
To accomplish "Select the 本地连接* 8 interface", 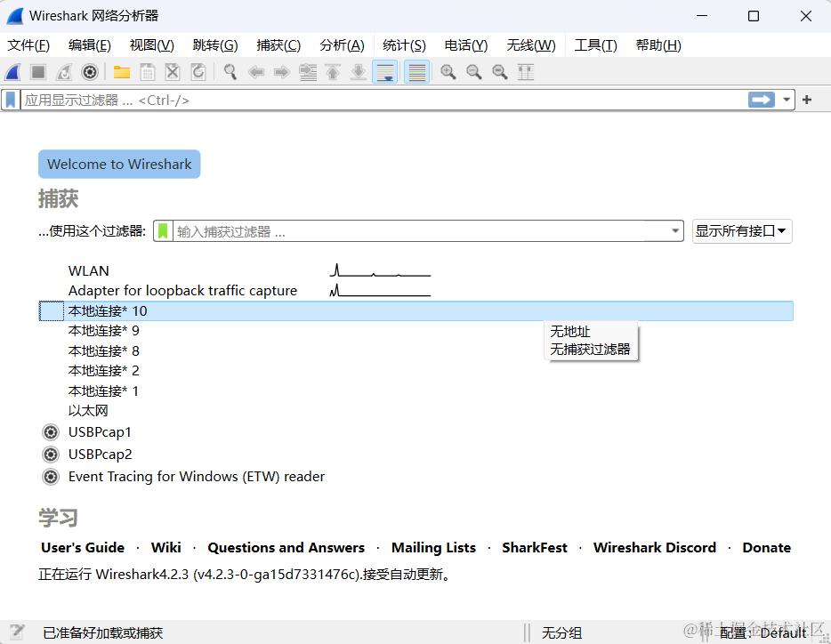I will point(104,350).
